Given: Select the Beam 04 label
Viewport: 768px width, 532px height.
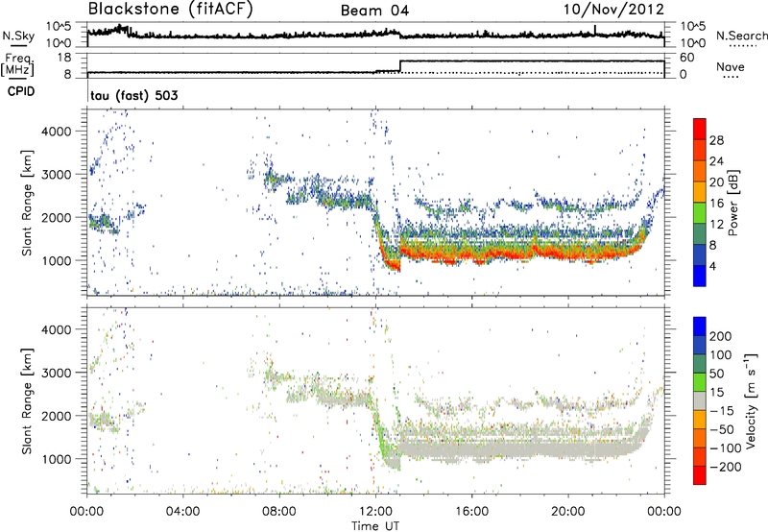Looking at the screenshot, I should point(374,11).
